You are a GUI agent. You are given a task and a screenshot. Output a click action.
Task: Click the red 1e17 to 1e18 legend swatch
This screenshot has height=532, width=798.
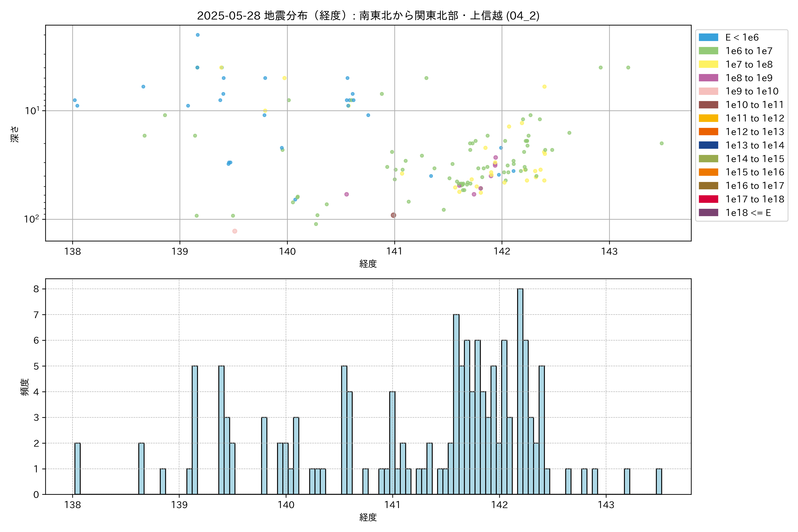[x=708, y=199]
